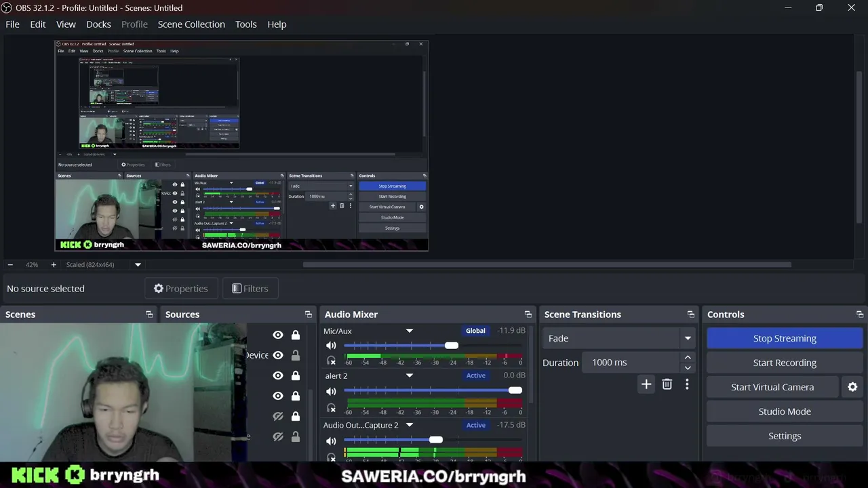Viewport: 868px width, 488px height.
Task: Open the Scene Collection menu
Action: click(191, 24)
